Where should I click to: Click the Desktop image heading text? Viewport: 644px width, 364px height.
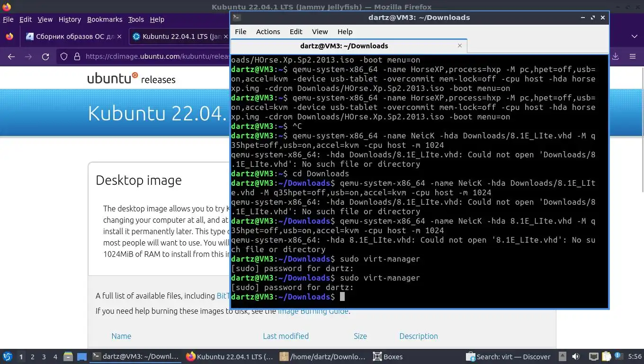click(139, 180)
